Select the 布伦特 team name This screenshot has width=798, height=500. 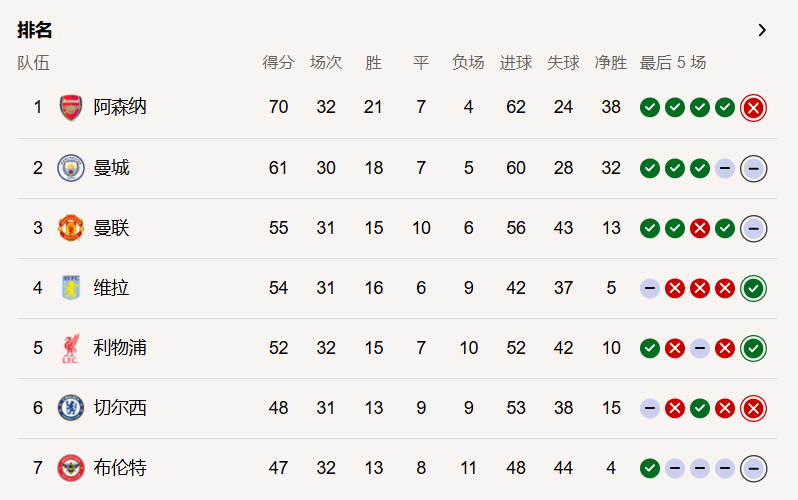point(120,468)
